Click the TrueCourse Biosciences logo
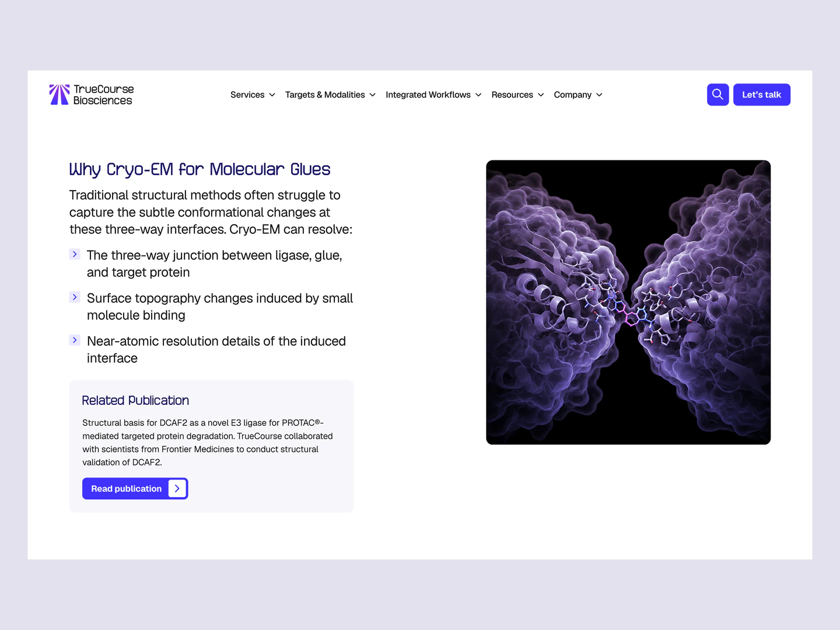 click(92, 94)
